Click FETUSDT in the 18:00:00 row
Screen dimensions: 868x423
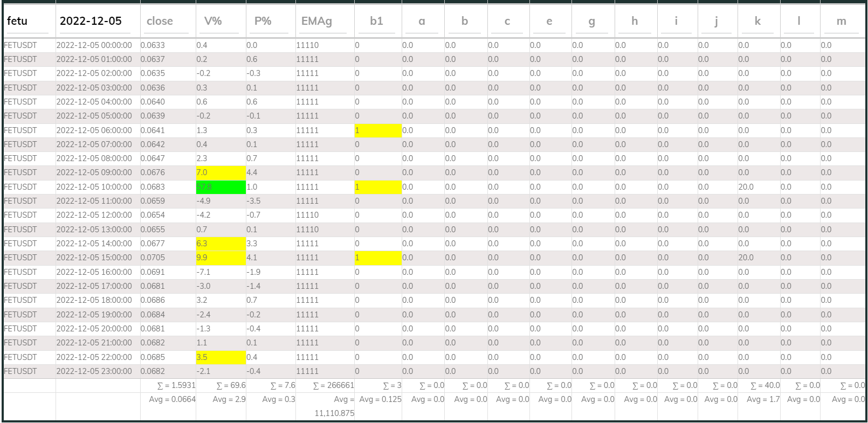[20, 300]
